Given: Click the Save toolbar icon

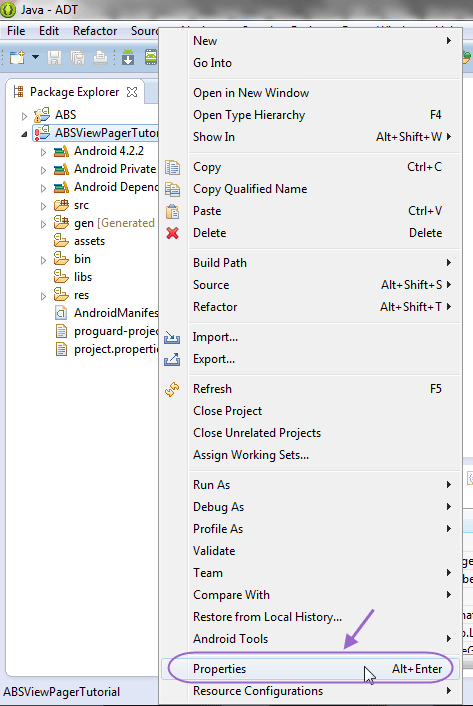Looking at the screenshot, I should point(54,58).
